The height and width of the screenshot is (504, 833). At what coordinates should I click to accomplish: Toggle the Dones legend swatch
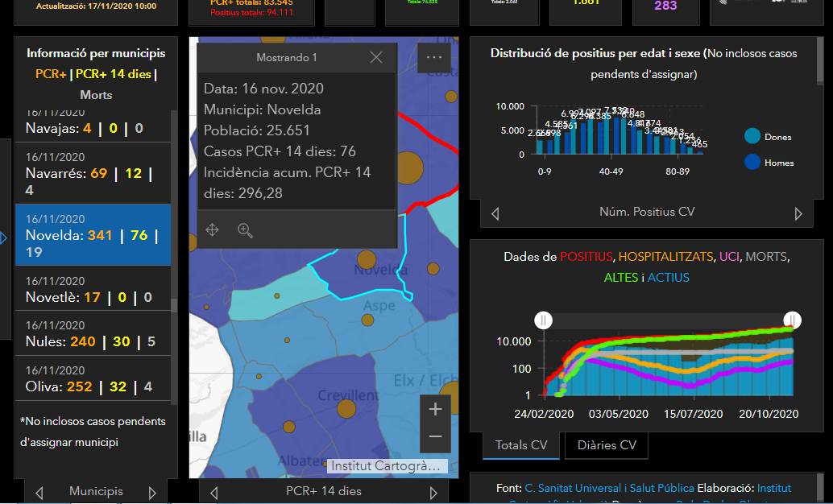click(752, 137)
